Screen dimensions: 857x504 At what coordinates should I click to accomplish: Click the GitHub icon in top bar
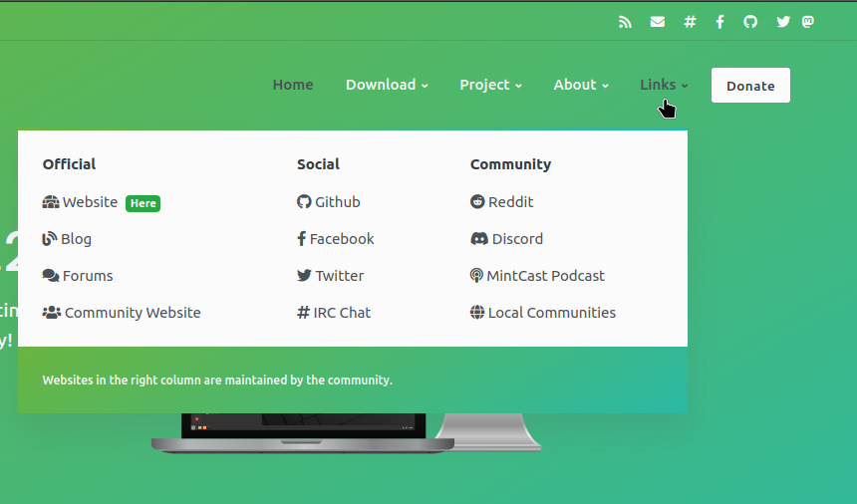click(x=750, y=22)
